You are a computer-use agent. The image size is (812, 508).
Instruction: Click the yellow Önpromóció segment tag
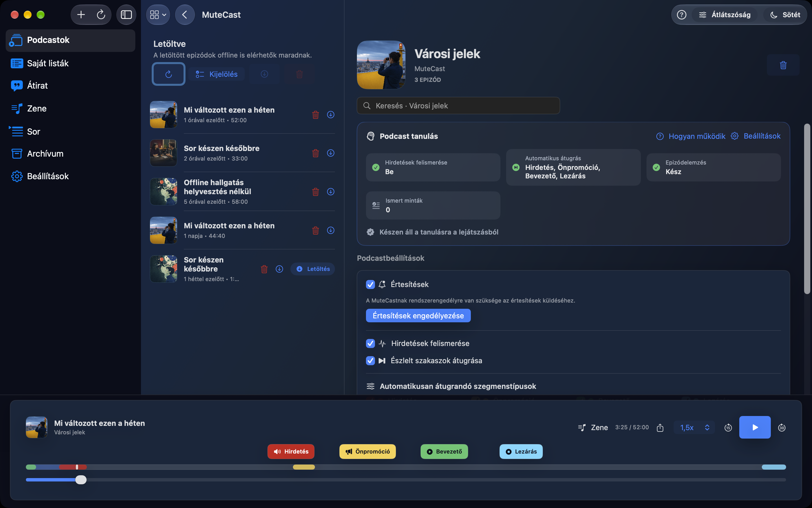pos(367,452)
